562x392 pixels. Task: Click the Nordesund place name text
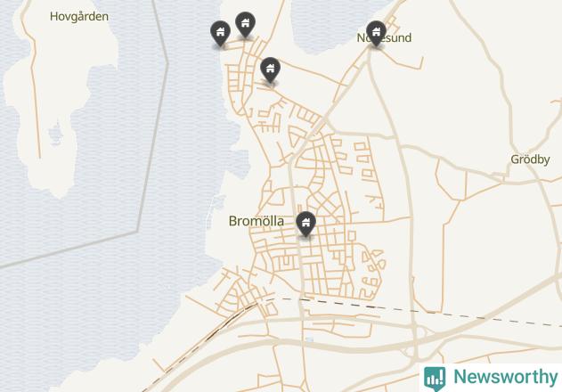point(384,37)
